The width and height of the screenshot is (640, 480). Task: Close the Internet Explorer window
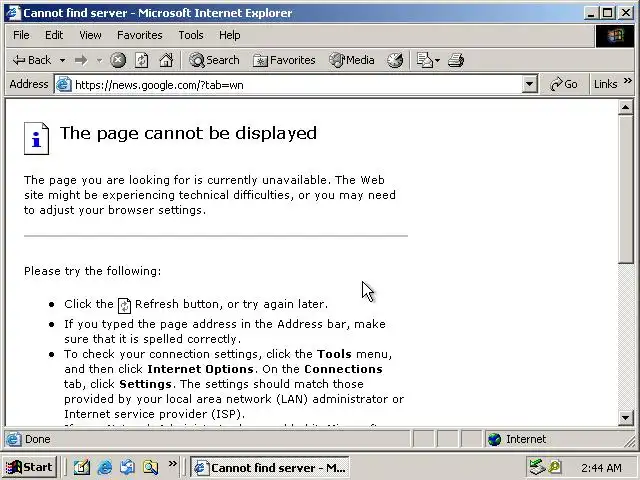click(x=626, y=13)
